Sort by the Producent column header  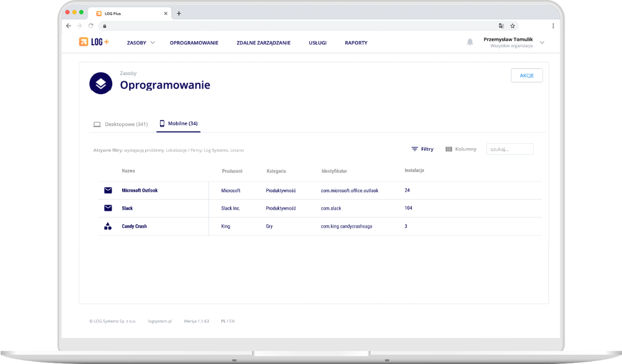click(232, 171)
